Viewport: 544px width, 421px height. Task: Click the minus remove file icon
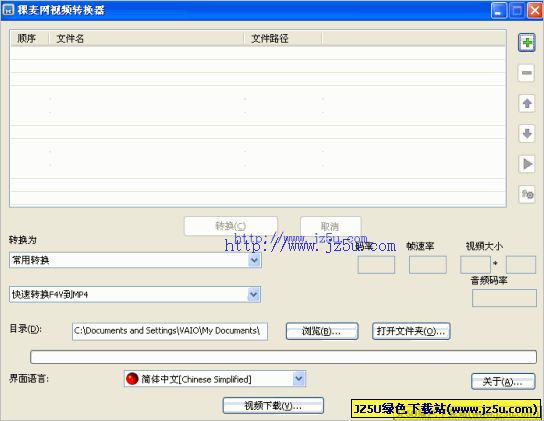(x=527, y=73)
